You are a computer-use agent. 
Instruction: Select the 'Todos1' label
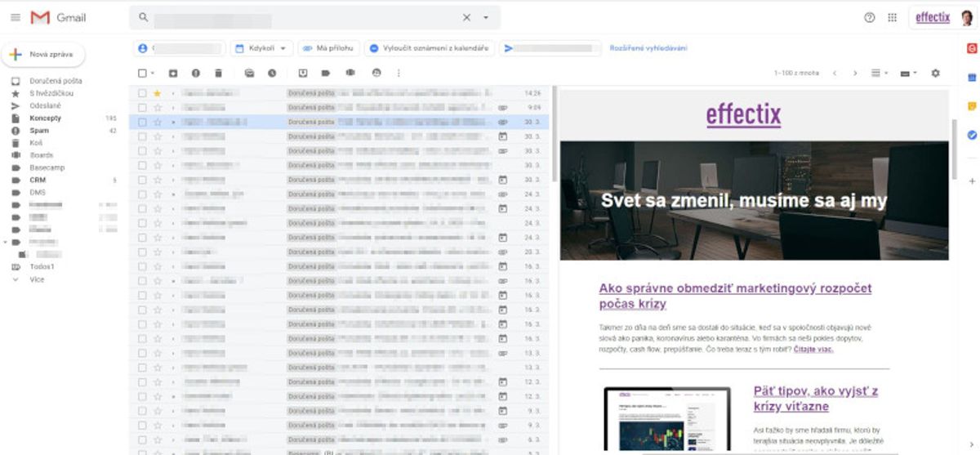(42, 266)
